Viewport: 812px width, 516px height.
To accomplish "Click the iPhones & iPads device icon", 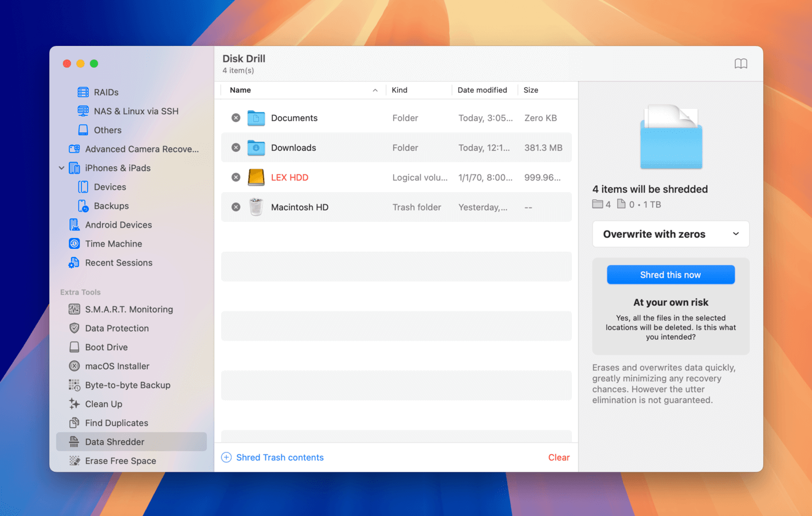I will coord(74,168).
